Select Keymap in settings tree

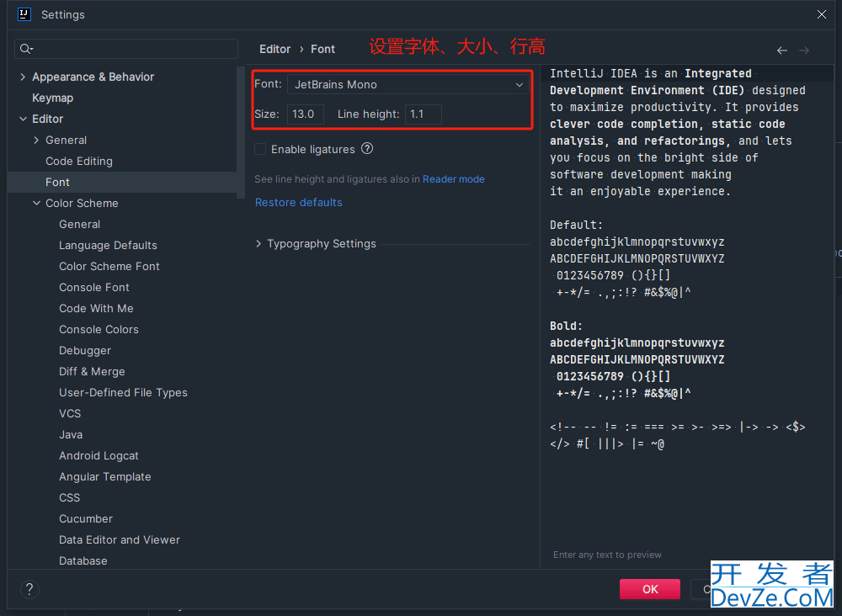pyautogui.click(x=52, y=98)
